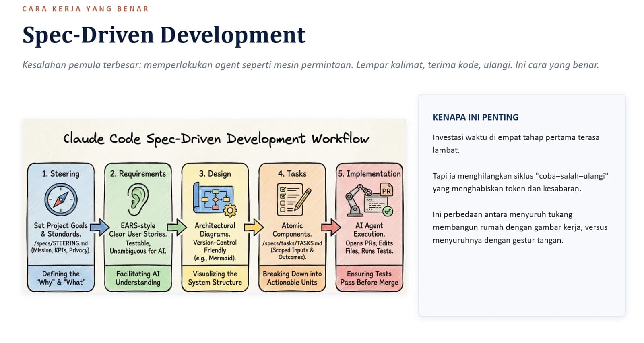Click the "Architectural Diagrams." text

215,230
